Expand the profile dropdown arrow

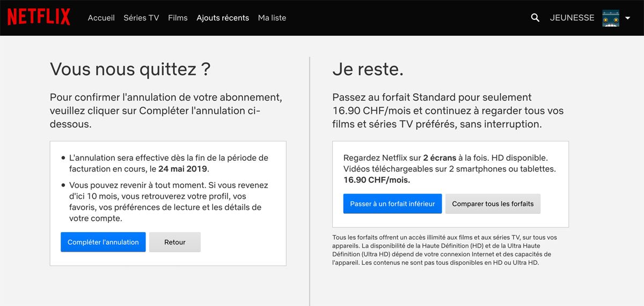pos(627,18)
